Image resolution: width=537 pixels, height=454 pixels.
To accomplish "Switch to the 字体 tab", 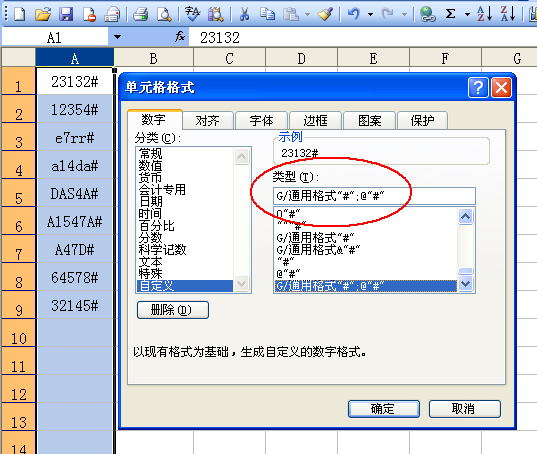I will point(261,121).
